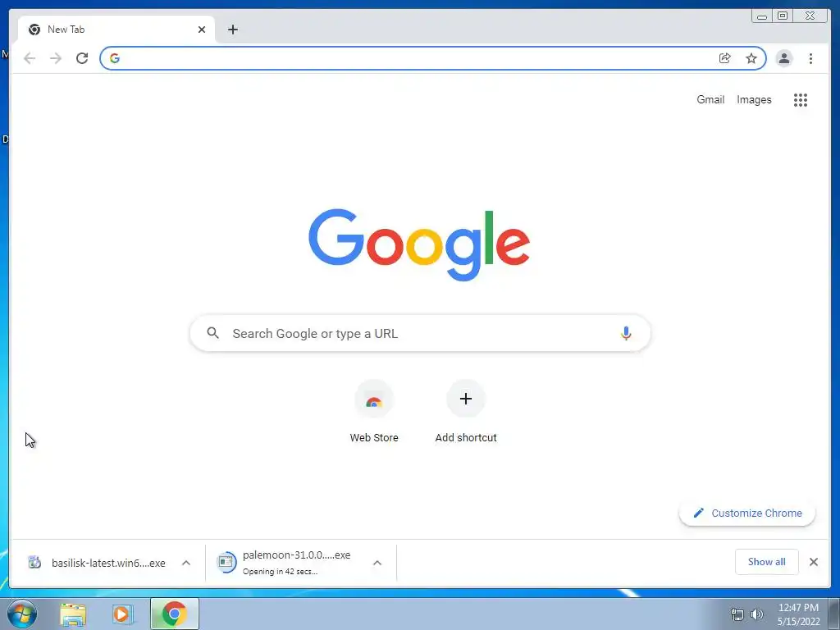Click the Google logo
840x630 pixels.
(419, 244)
